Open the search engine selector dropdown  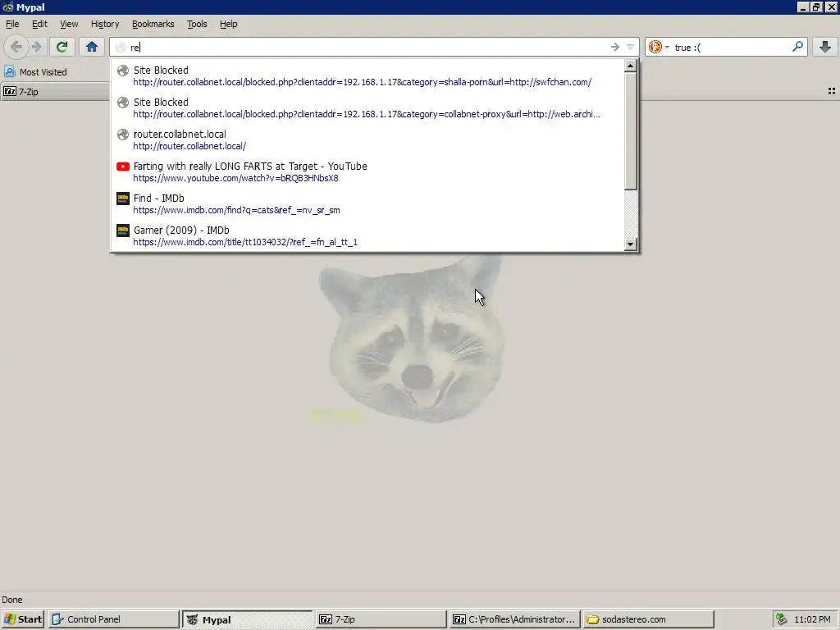pos(659,47)
